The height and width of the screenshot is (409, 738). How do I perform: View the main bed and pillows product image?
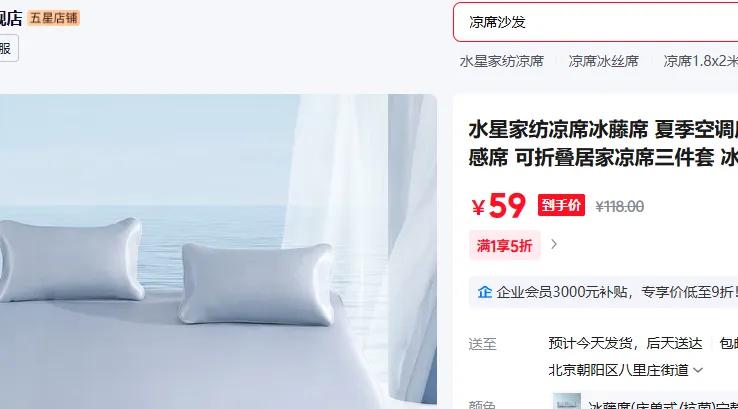coord(218,251)
